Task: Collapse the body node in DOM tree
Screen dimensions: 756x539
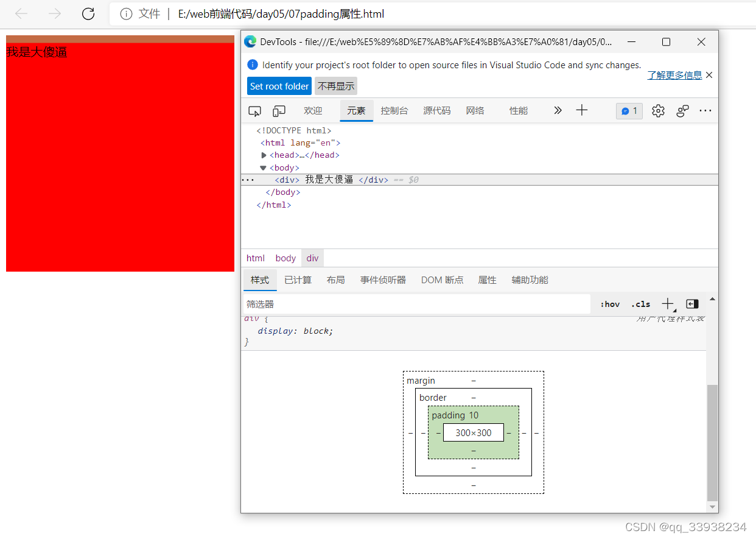Action: pos(264,168)
